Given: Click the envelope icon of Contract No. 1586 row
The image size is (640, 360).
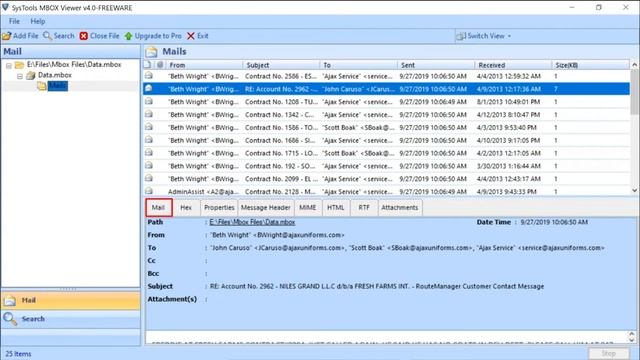Looking at the screenshot, I should pyautogui.click(x=149, y=127).
